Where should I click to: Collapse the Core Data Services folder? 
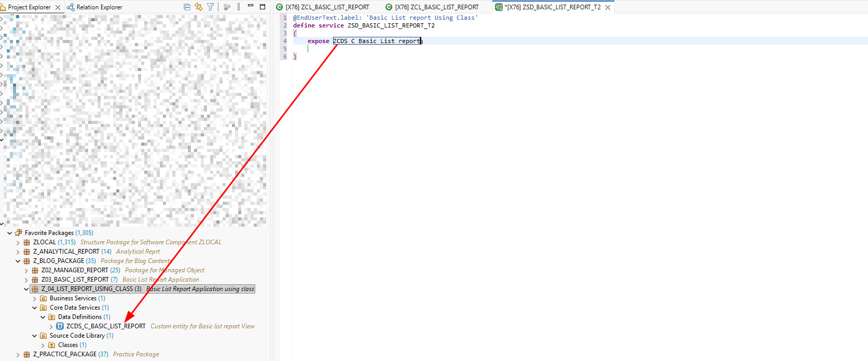click(x=34, y=308)
